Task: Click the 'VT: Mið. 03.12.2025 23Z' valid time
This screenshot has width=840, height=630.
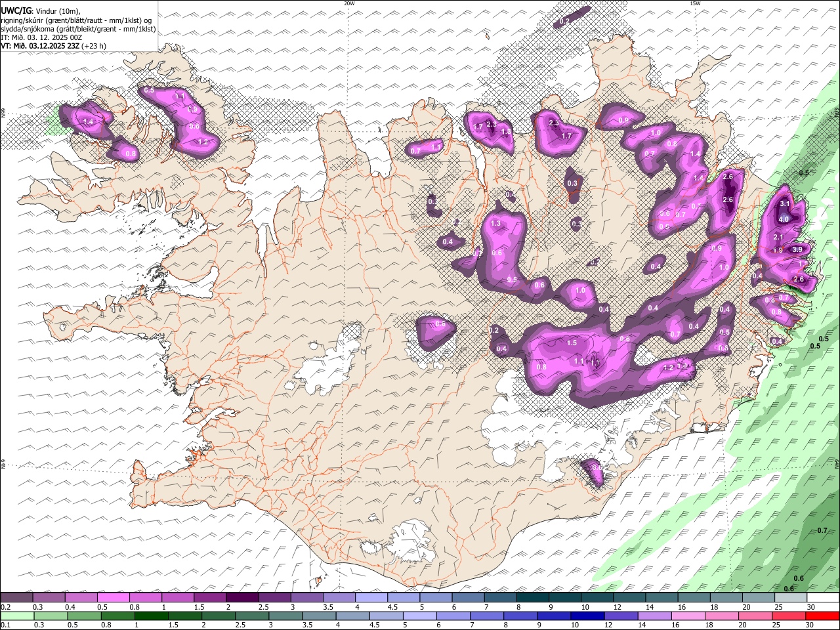Action: (40, 46)
